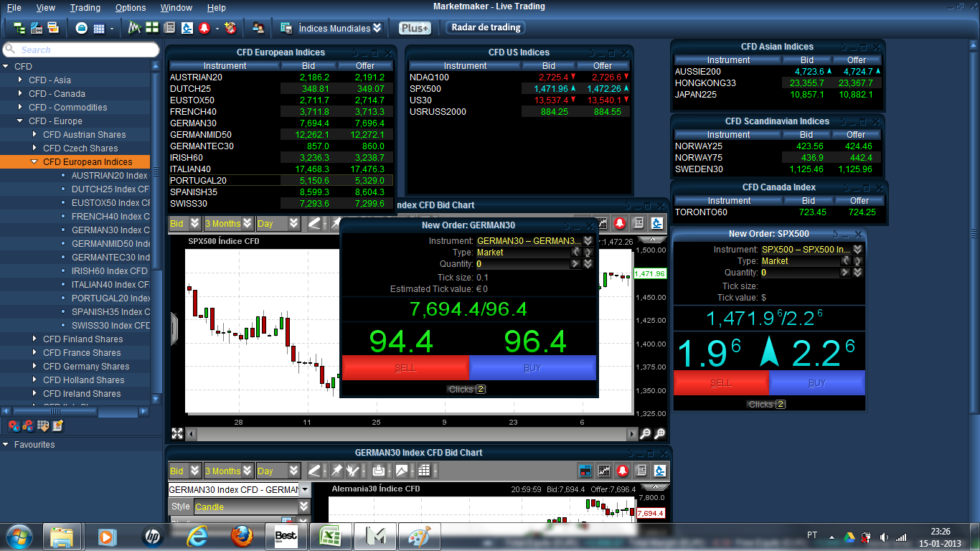The width and height of the screenshot is (980, 551).
Task: Click the blue-red window icon in GERMAN30 chart toolbar
Action: 586,471
